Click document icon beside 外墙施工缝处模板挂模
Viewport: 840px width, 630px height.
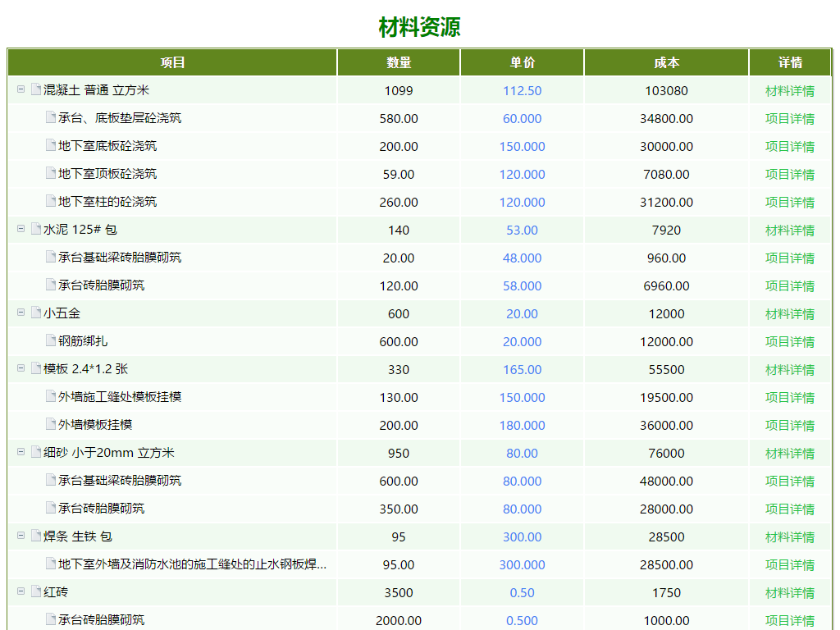51,395
